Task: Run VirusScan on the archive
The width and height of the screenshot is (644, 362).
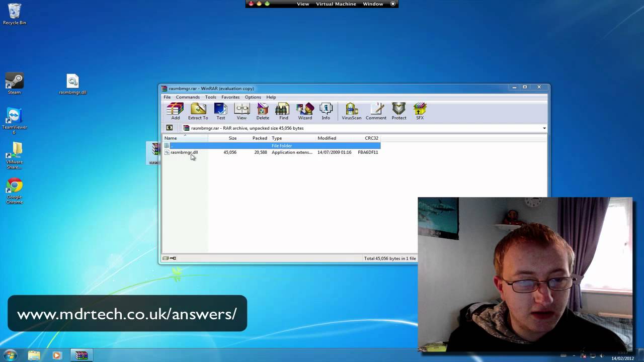Action: coord(351,111)
